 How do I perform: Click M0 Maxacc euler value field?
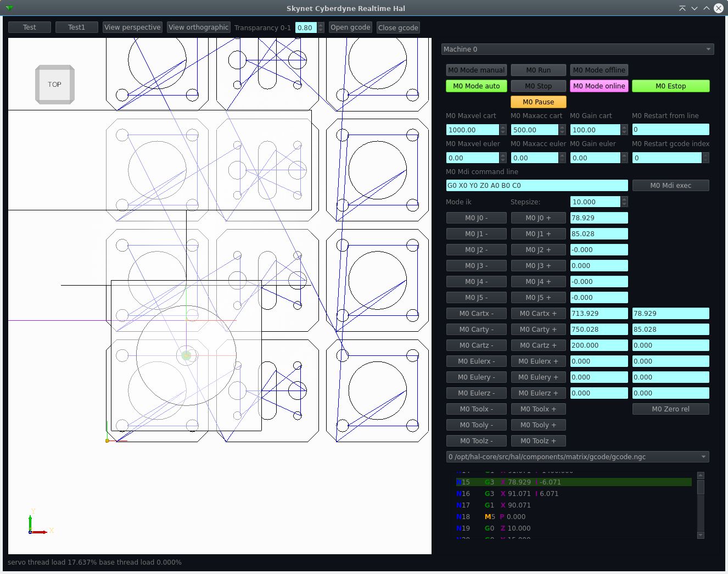click(535, 158)
